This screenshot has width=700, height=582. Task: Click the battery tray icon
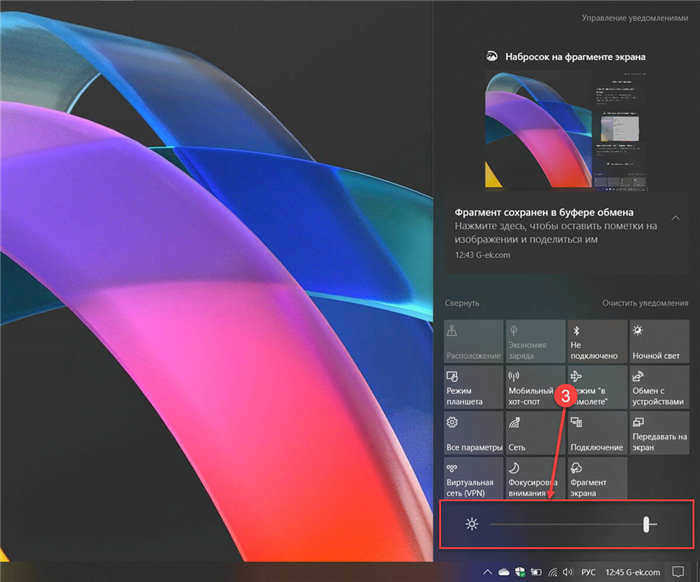(x=536, y=572)
